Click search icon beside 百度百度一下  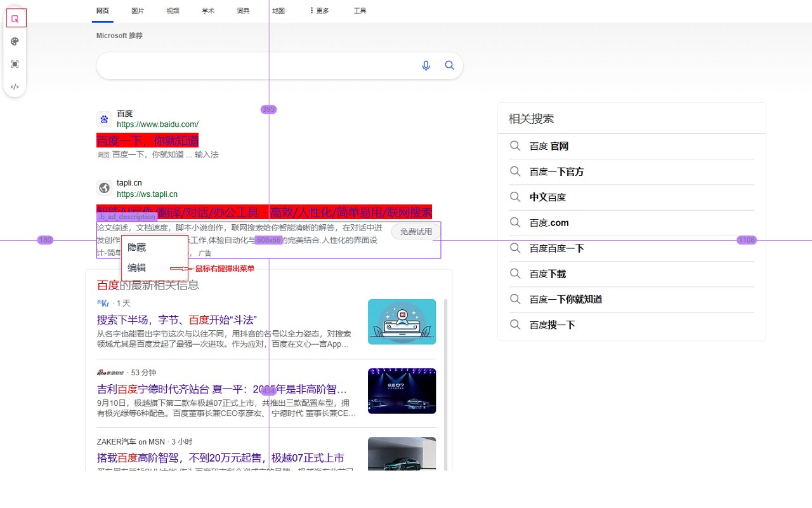(x=515, y=248)
